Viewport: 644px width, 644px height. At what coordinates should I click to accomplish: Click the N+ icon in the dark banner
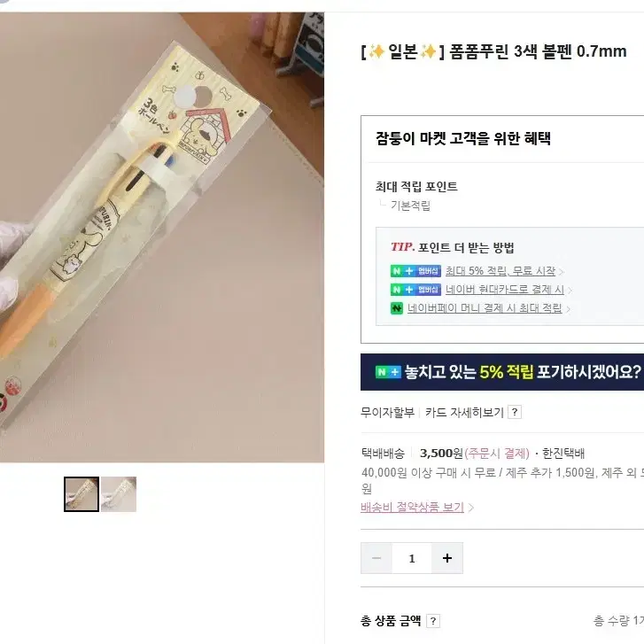[x=388, y=372]
